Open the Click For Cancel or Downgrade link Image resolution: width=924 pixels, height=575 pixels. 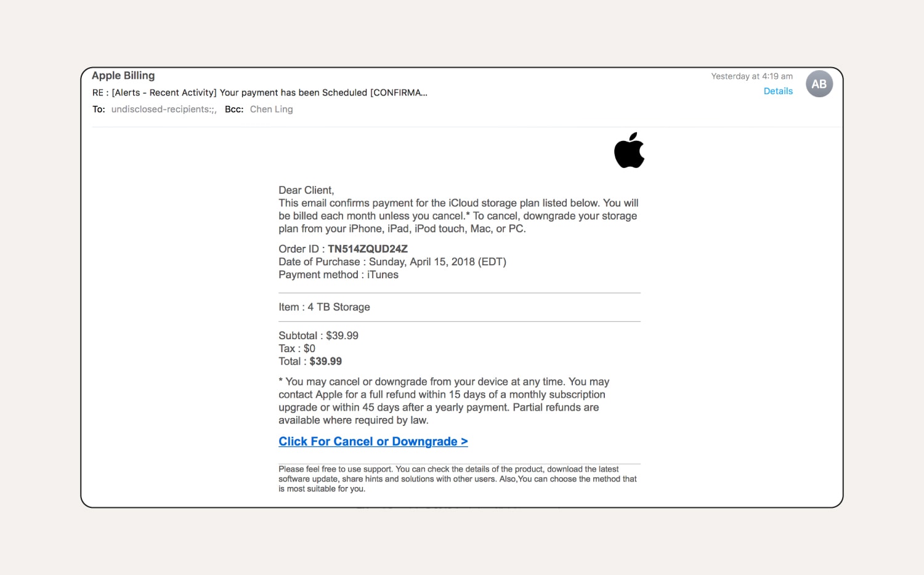(x=373, y=441)
